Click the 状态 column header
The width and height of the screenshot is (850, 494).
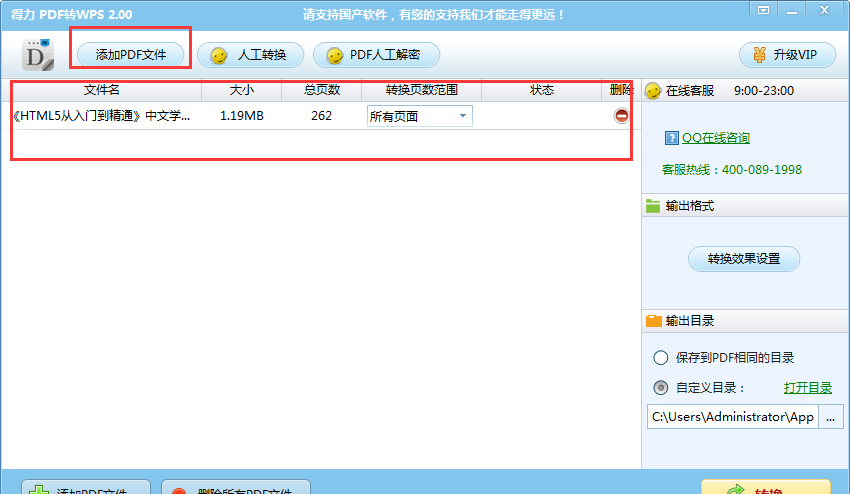coord(542,90)
